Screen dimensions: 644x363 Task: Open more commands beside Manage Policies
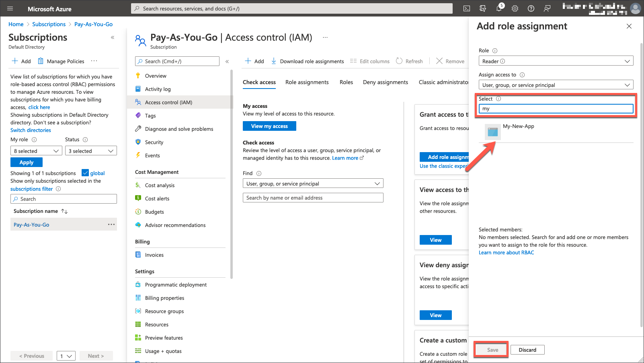(x=94, y=61)
